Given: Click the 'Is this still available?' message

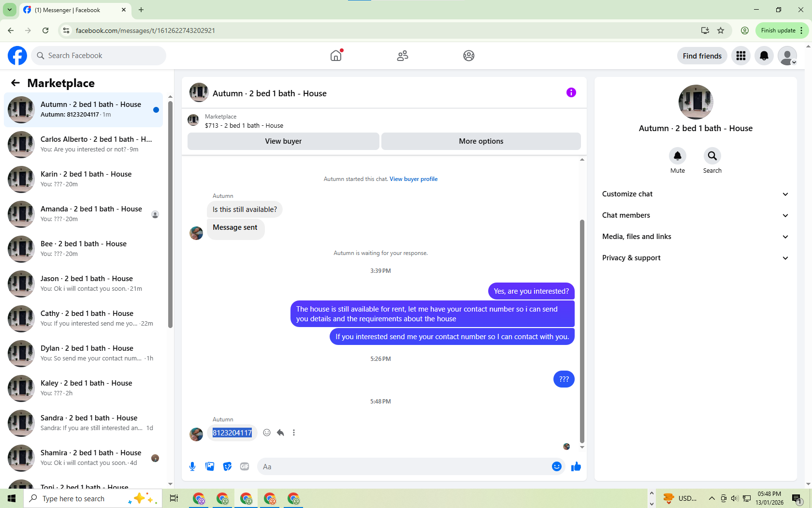Looking at the screenshot, I should 245,209.
